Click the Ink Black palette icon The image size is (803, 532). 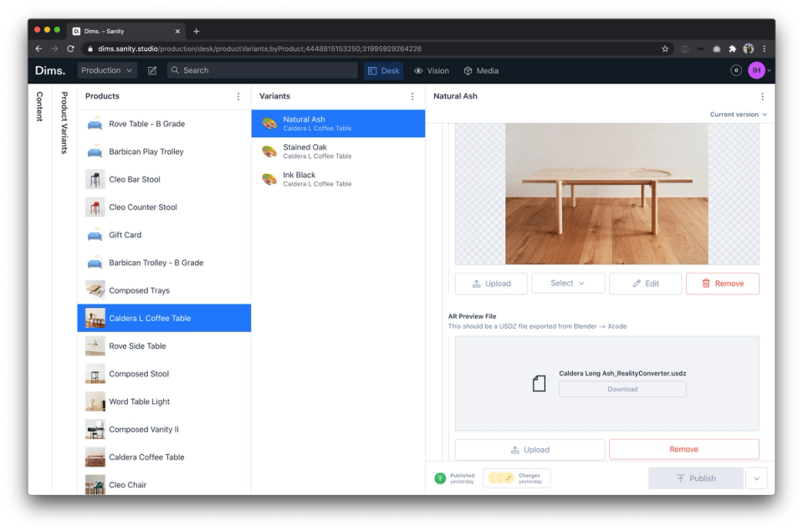coord(269,179)
